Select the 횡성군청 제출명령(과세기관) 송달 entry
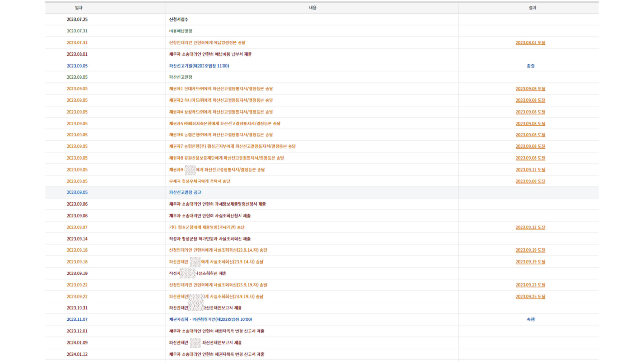644x362 pixels. pyautogui.click(x=207, y=227)
